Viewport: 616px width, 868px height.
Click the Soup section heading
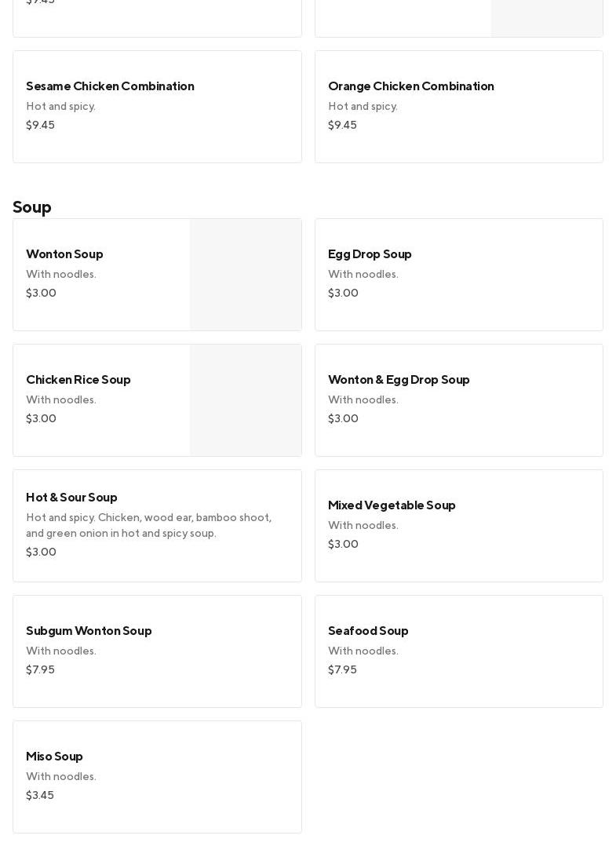pyautogui.click(x=32, y=207)
